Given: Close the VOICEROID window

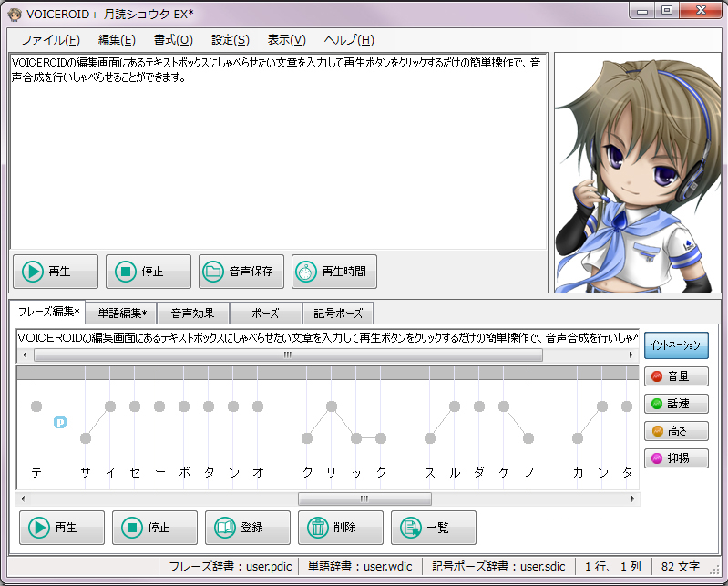Looking at the screenshot, I should [701, 10].
